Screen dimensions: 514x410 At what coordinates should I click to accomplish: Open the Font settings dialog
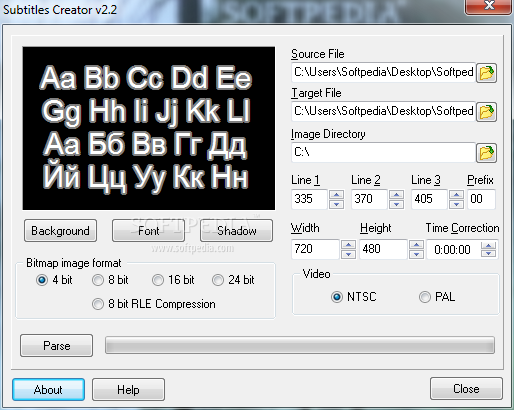148,231
